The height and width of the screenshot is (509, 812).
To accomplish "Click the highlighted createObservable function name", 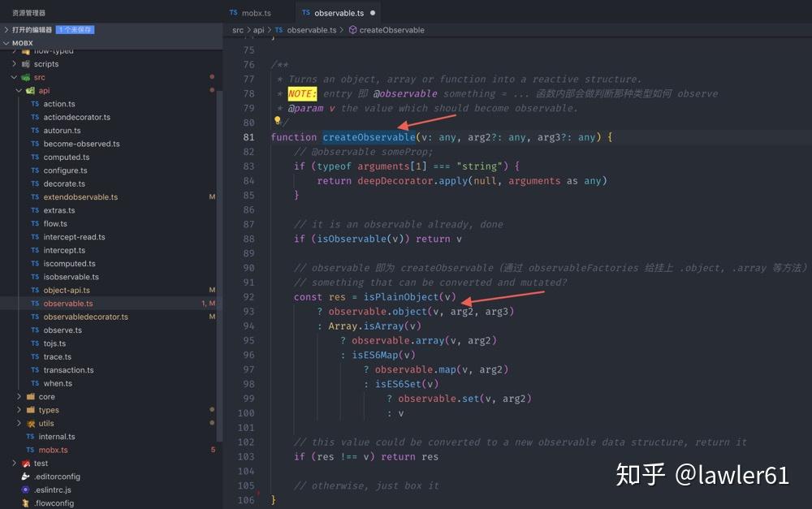I will click(x=369, y=137).
